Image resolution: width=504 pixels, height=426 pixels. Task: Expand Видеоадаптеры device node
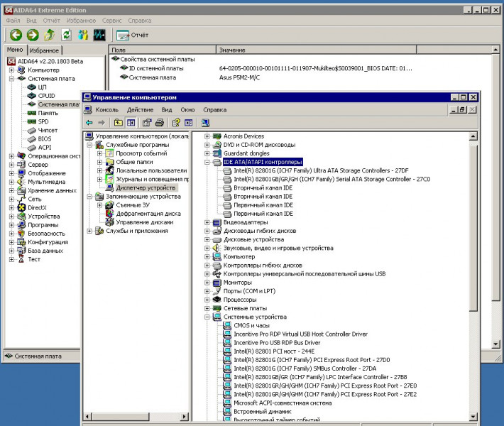(207, 222)
